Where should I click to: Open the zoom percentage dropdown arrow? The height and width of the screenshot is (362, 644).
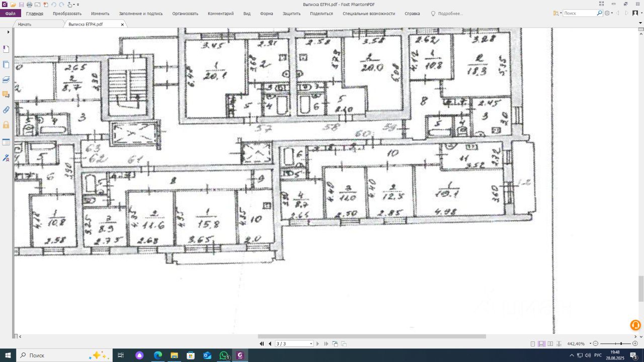590,344
